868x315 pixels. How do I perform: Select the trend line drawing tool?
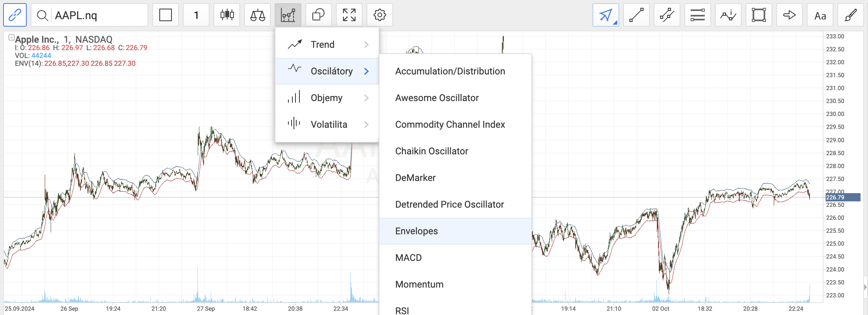click(636, 15)
